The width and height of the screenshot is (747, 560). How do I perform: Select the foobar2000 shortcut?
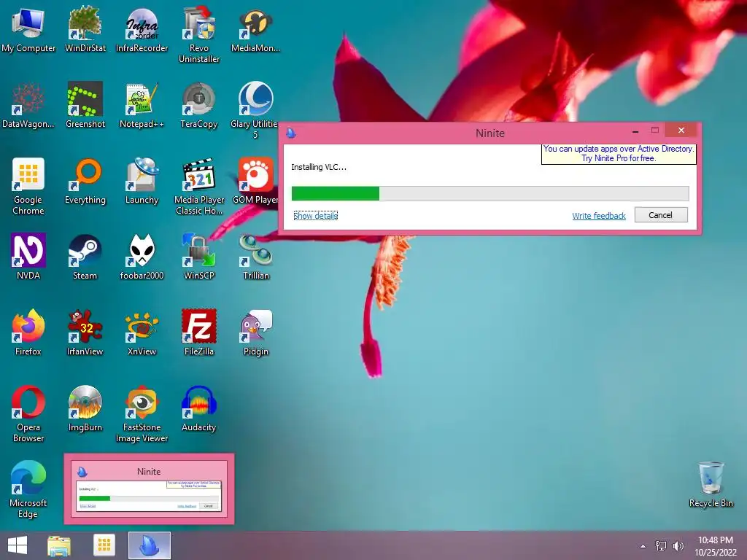coord(142,257)
